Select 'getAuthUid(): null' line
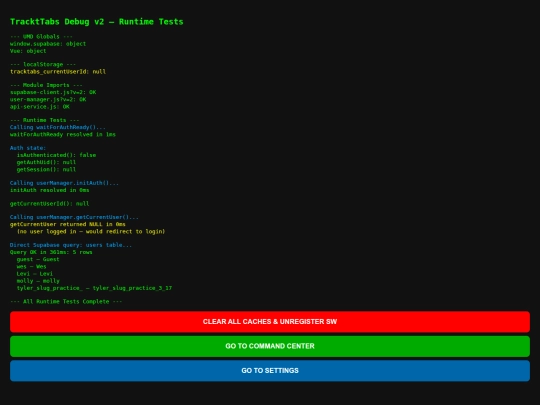Viewport: 540px width, 405px height. (x=46, y=163)
